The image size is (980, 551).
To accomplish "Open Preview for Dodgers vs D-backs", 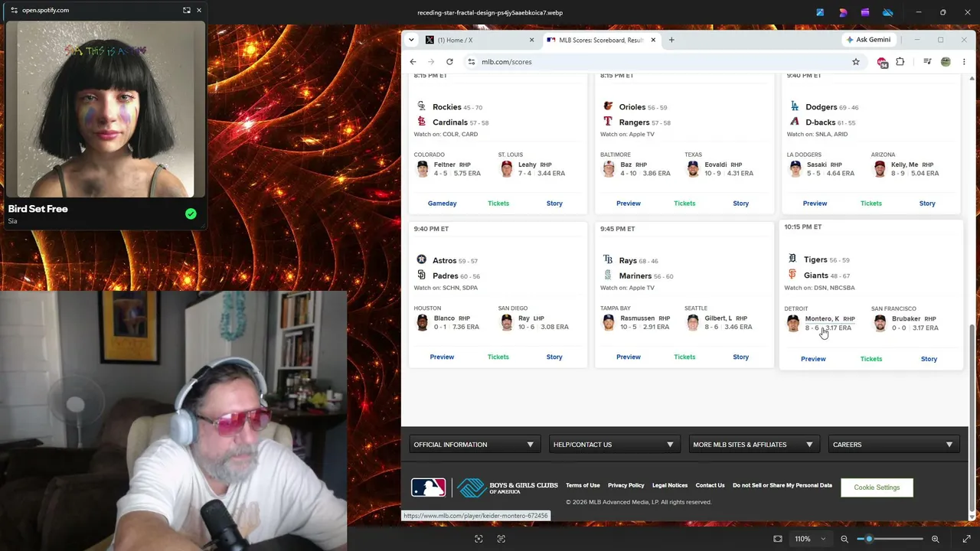I will (815, 204).
